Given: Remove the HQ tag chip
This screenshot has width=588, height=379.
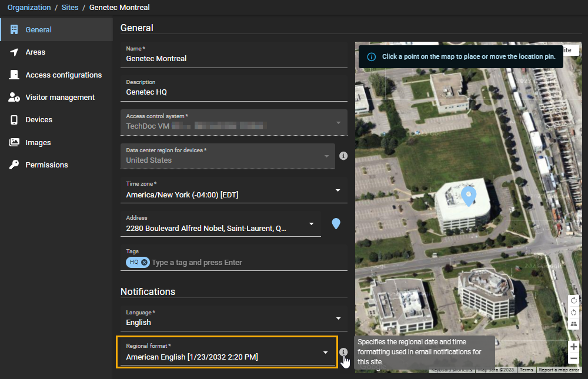Looking at the screenshot, I should (x=144, y=262).
